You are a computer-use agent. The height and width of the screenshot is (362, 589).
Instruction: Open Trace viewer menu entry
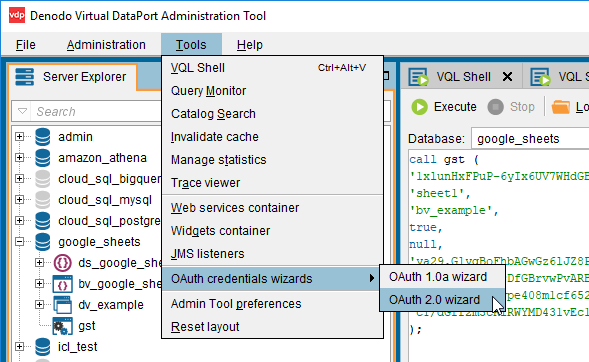tap(272, 183)
